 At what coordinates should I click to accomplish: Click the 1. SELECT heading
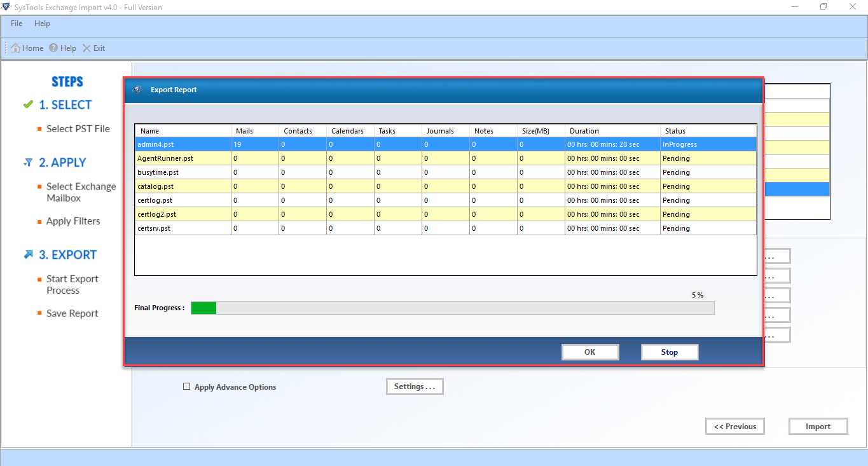coord(65,105)
